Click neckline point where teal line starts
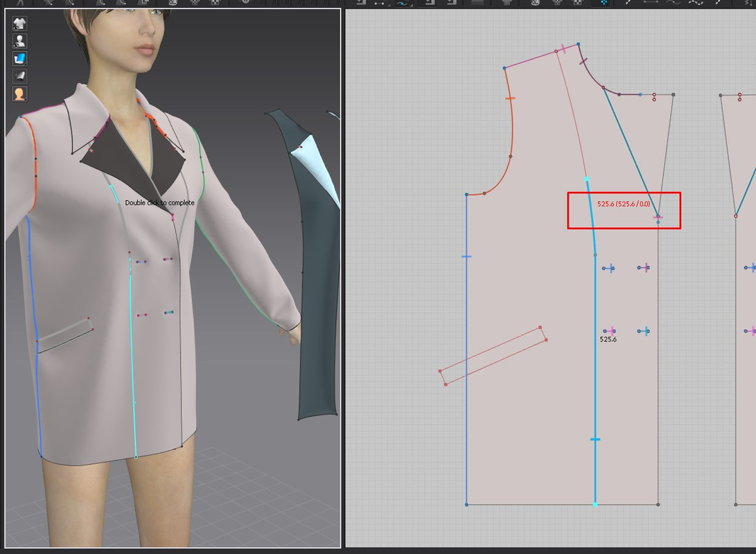This screenshot has height=554, width=756. point(604,88)
